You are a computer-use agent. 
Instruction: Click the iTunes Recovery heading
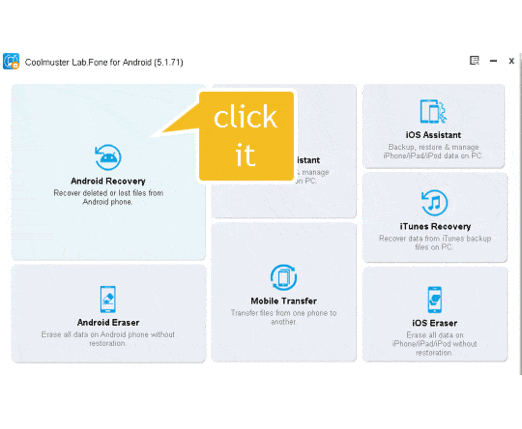pyautogui.click(x=435, y=227)
